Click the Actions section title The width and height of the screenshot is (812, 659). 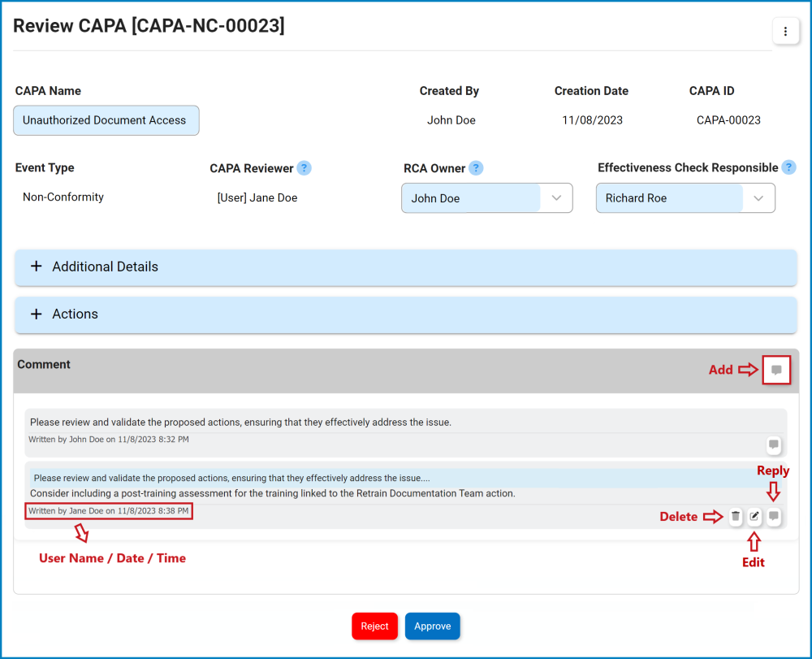tap(75, 314)
